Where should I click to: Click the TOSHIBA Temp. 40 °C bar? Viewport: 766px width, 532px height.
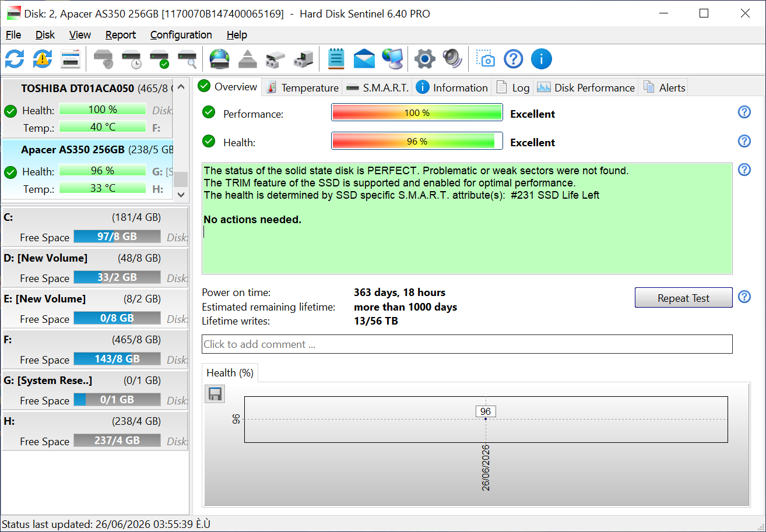pyautogui.click(x=103, y=126)
